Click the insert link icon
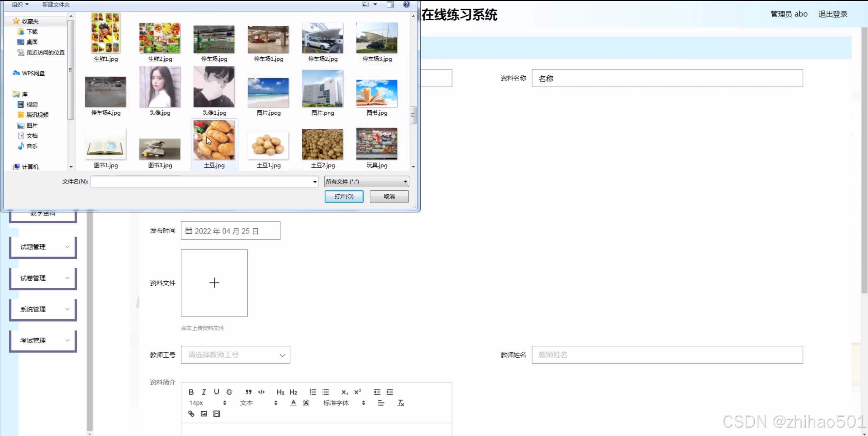Image resolution: width=868 pixels, height=436 pixels. 191,414
